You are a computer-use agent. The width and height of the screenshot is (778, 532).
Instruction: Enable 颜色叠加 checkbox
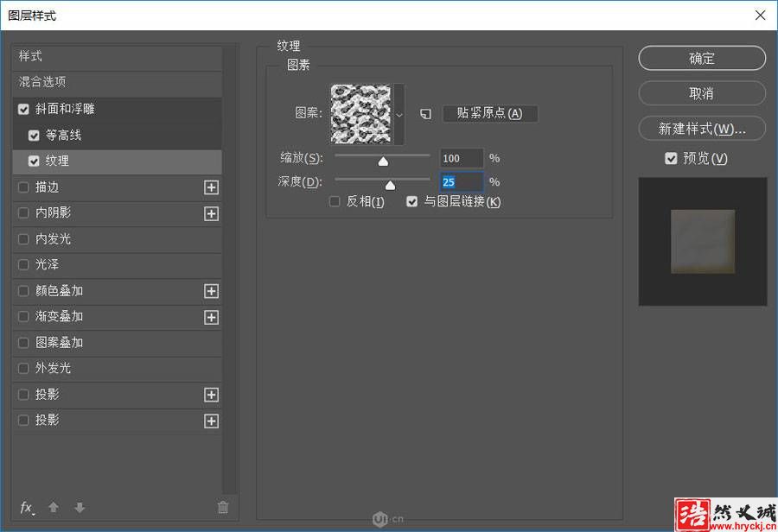pyautogui.click(x=23, y=291)
